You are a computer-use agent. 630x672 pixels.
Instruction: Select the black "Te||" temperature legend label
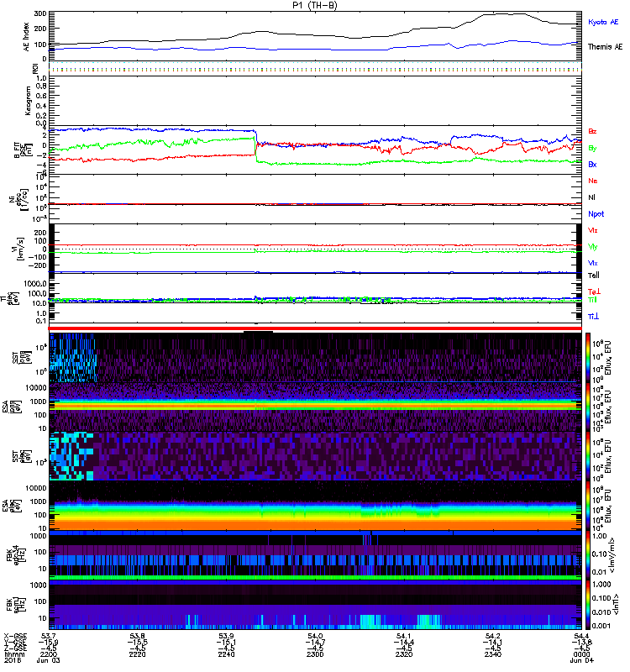click(x=594, y=276)
